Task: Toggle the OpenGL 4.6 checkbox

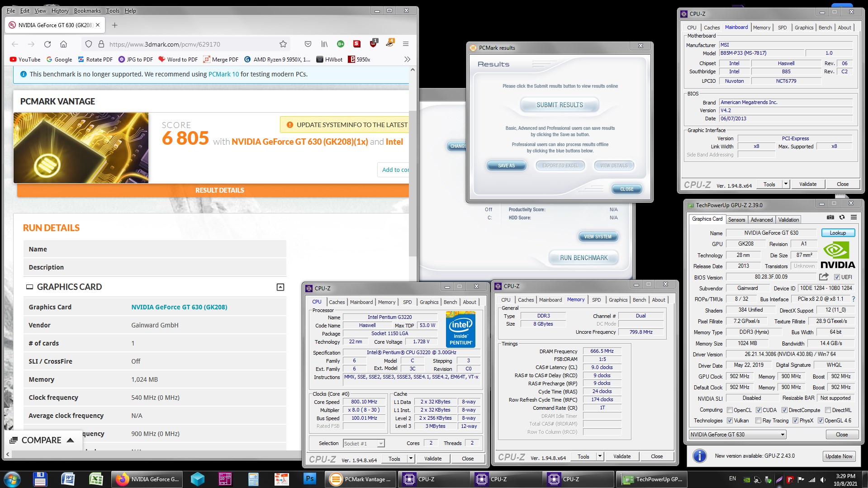Action: coord(821,421)
